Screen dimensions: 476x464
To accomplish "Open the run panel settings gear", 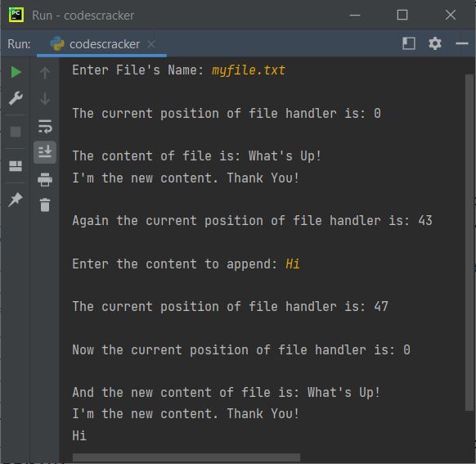I will click(x=435, y=43).
